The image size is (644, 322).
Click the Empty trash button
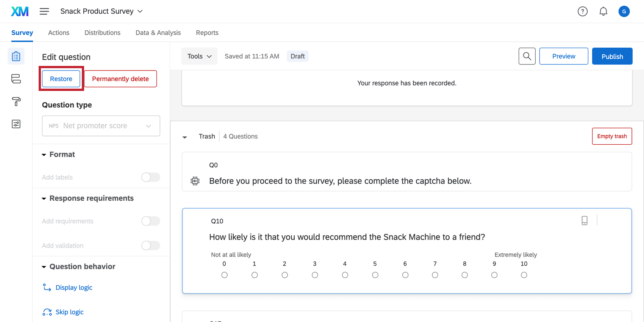click(x=612, y=136)
